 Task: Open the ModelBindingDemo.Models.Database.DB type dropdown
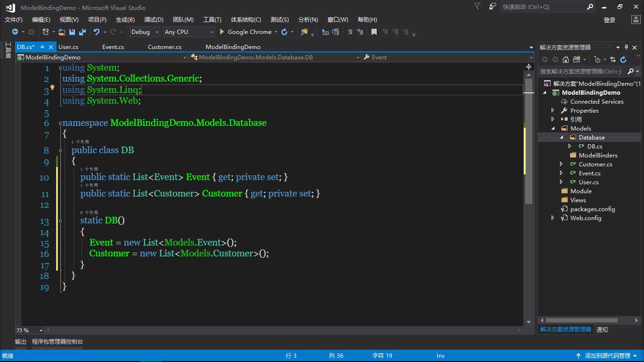coord(275,58)
